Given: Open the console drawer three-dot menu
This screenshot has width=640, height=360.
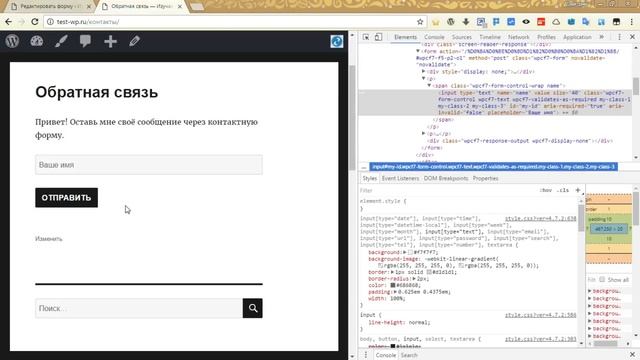Looking at the screenshot, I should [x=366, y=355].
